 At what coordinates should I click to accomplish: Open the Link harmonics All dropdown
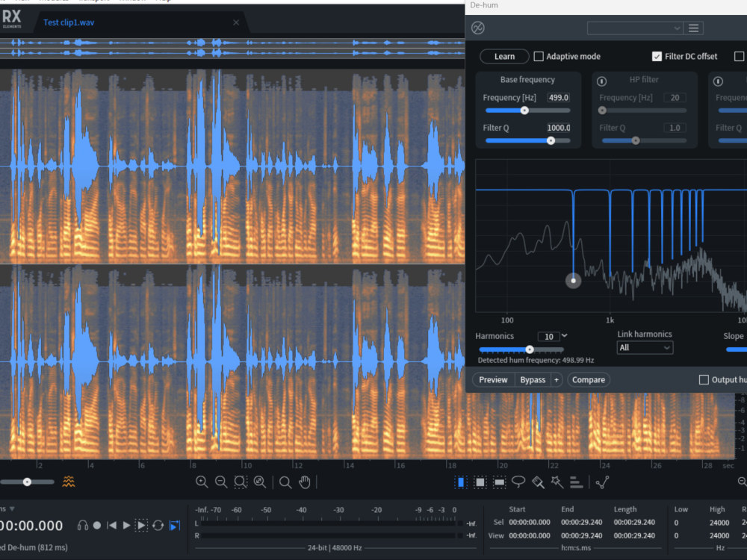click(645, 348)
